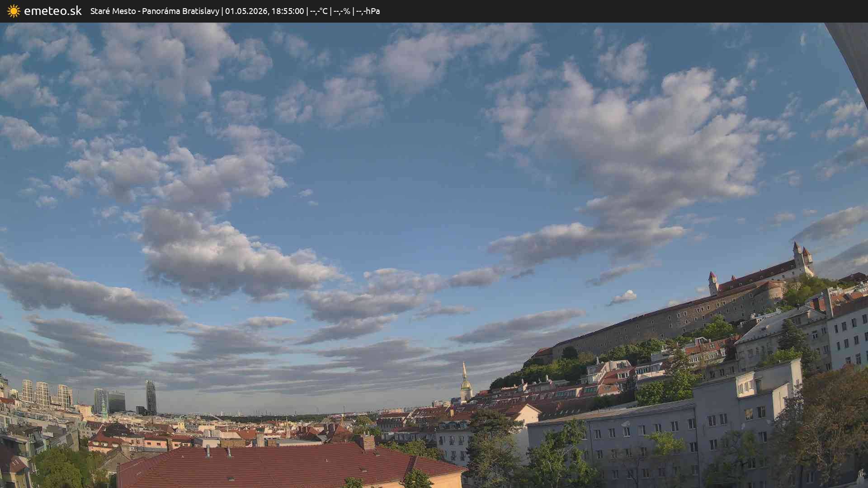Click the pressure reading '--,-hPa'
The image size is (868, 488).
click(368, 11)
